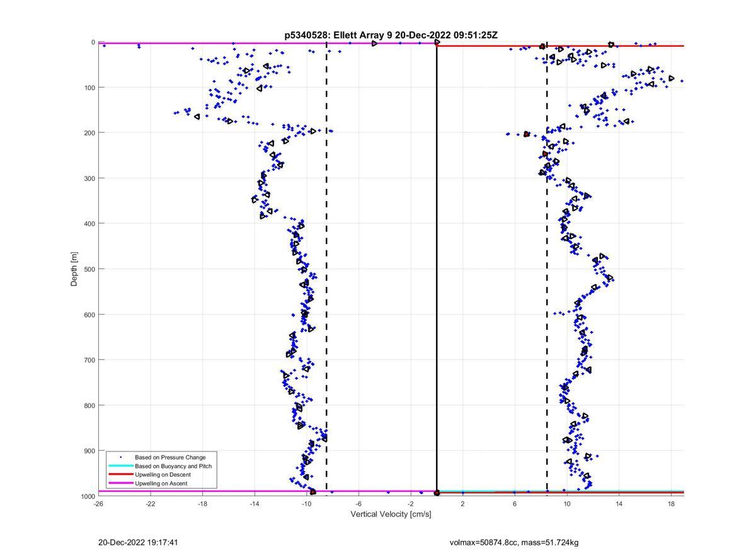The height and width of the screenshot is (558, 756).
Task: Click the cyan legend line swatch
Action: 120,466
